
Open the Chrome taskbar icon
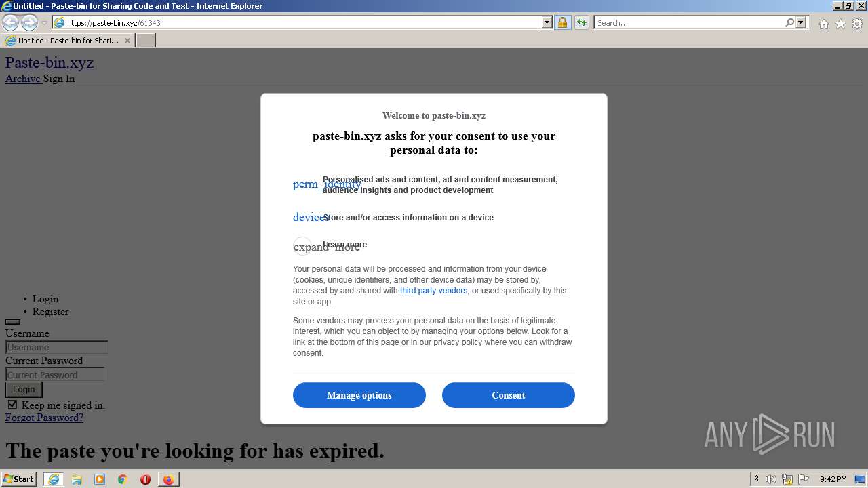pos(123,479)
